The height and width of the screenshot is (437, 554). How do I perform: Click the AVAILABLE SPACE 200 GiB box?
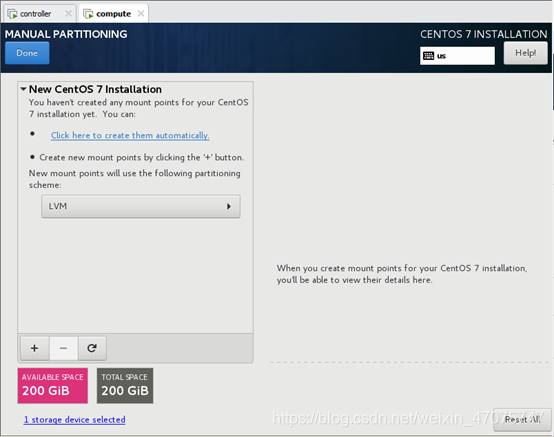pos(53,385)
